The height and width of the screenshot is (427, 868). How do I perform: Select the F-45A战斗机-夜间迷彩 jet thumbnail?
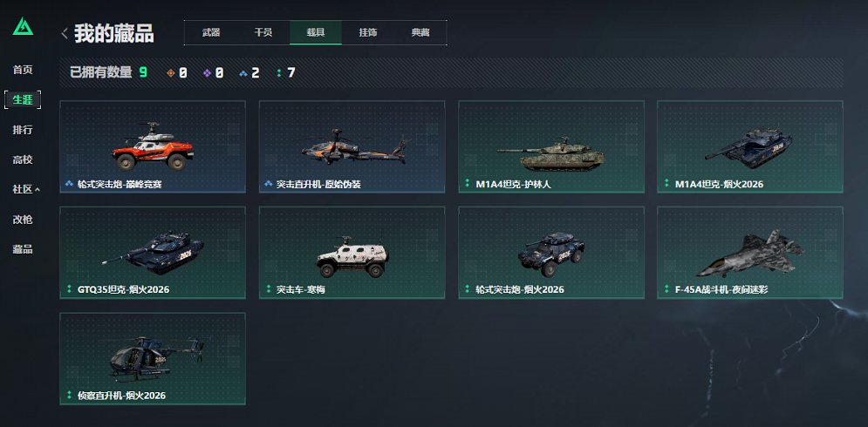tap(750, 254)
